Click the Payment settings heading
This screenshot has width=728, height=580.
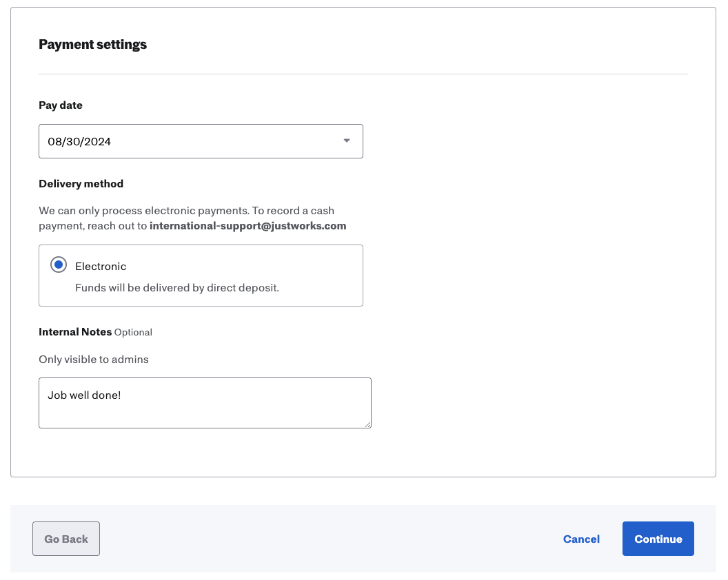click(x=92, y=45)
